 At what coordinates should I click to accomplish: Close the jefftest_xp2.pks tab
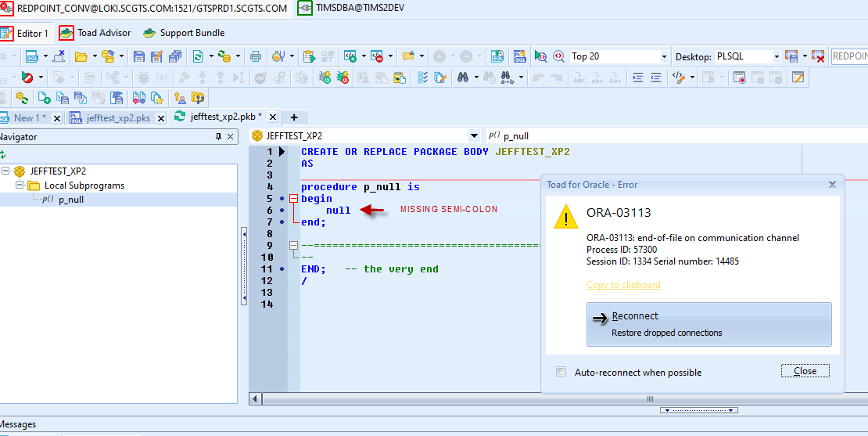coord(161,118)
